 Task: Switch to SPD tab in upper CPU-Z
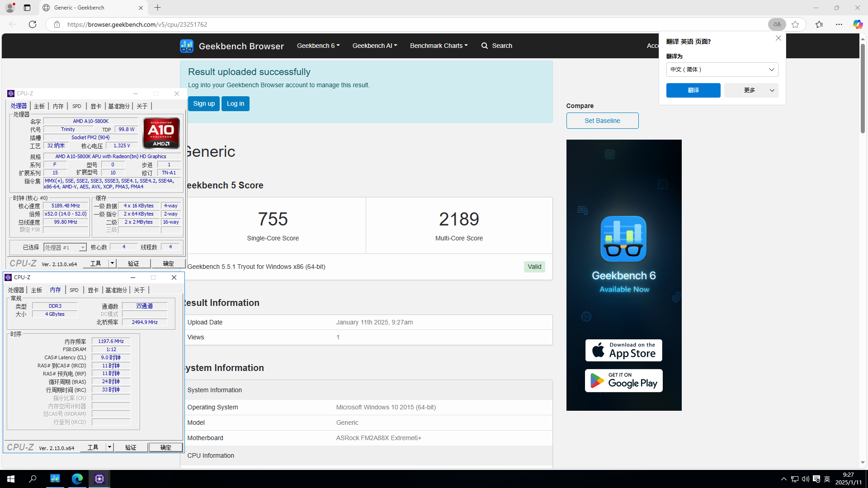(x=77, y=106)
